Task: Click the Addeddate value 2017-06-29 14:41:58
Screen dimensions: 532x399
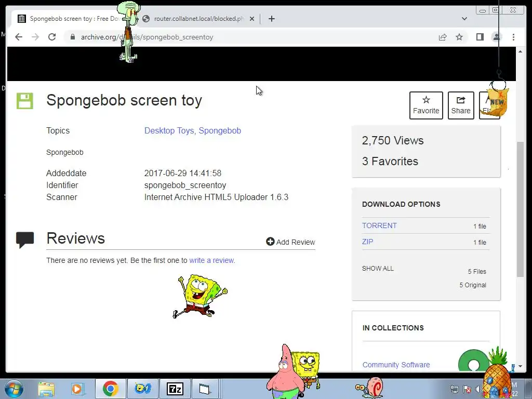Action: point(182,173)
